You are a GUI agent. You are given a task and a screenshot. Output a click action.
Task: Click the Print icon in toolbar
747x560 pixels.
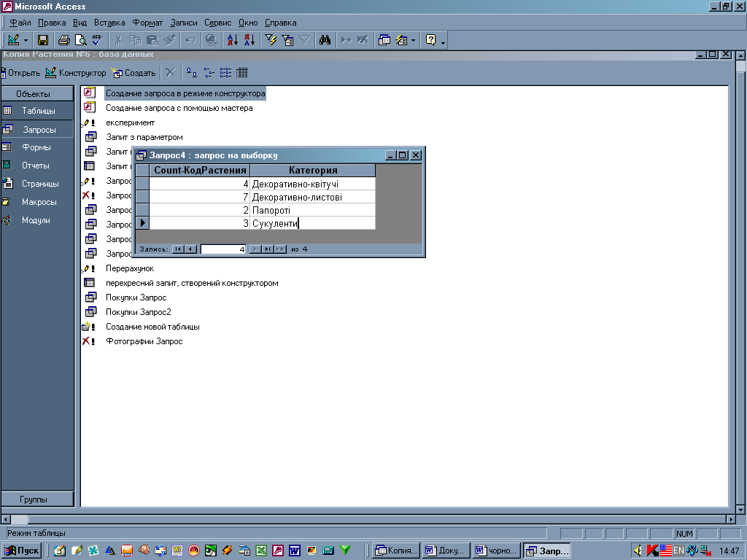(64, 40)
